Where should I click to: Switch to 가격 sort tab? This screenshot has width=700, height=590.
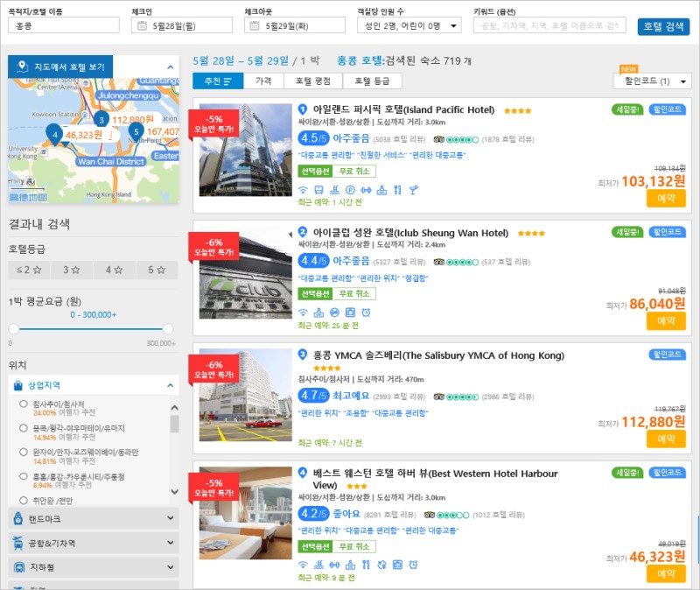[x=263, y=81]
